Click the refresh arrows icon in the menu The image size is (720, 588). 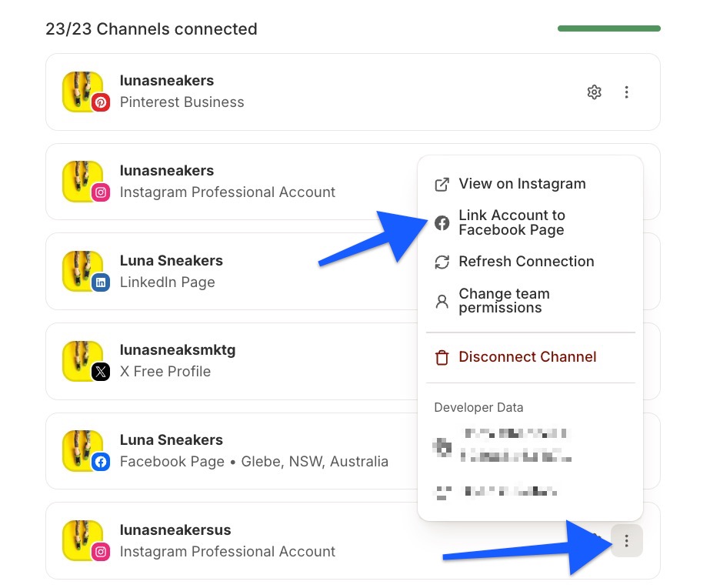[x=442, y=262]
